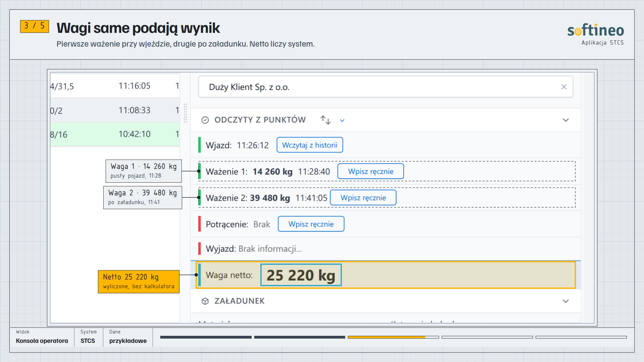The width and height of the screenshot is (644, 362).
Task: Click the Potrącenie: Brak text
Action: point(238,224)
